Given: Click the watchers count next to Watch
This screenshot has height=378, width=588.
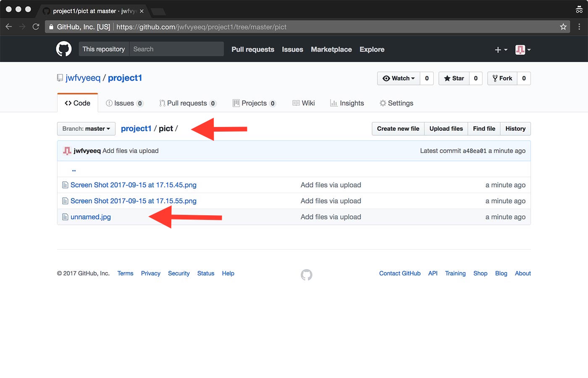Looking at the screenshot, I should (x=427, y=78).
